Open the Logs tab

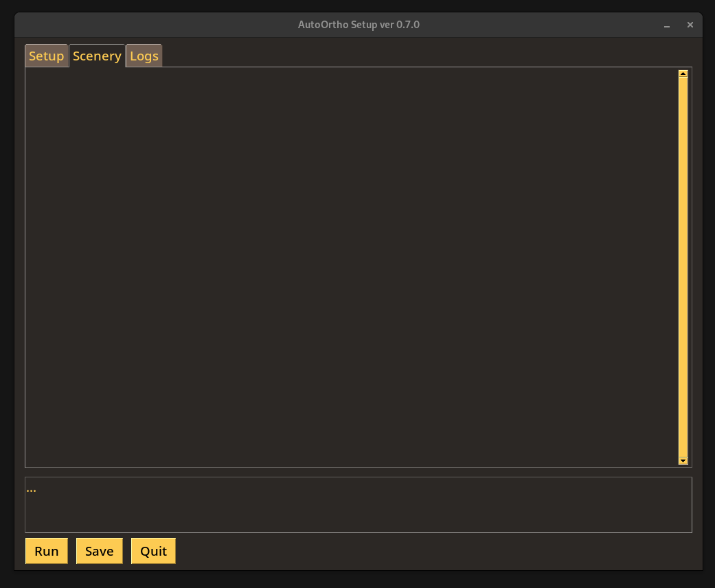(x=144, y=56)
